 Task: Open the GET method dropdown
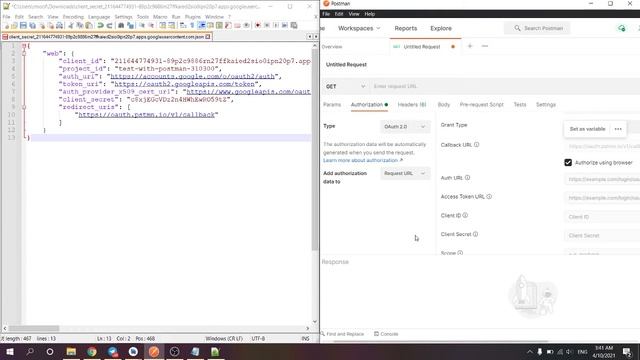(345, 87)
